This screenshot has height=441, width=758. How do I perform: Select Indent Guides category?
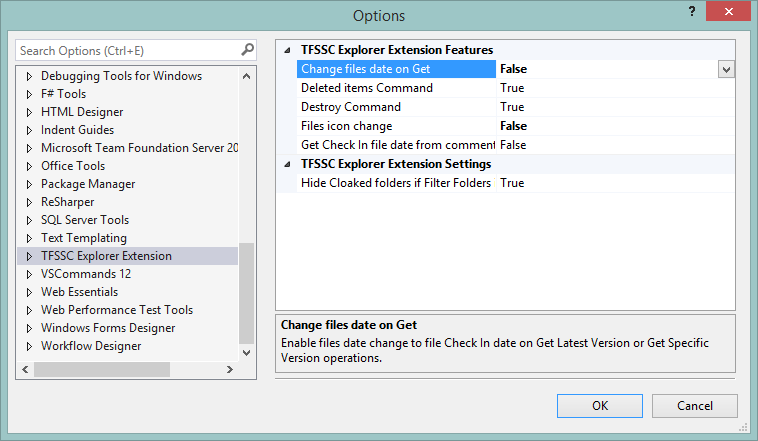77,130
